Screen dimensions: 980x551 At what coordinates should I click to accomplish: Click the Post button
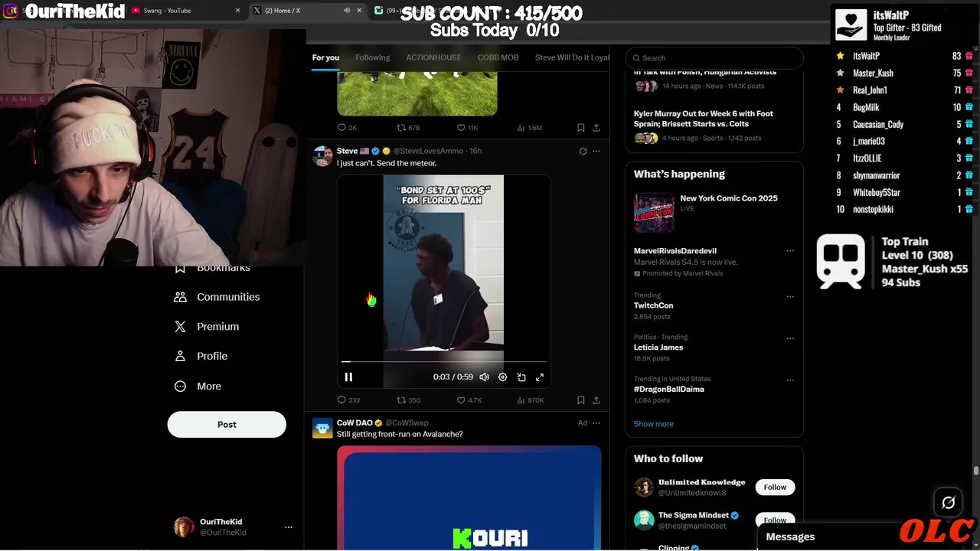click(x=227, y=425)
